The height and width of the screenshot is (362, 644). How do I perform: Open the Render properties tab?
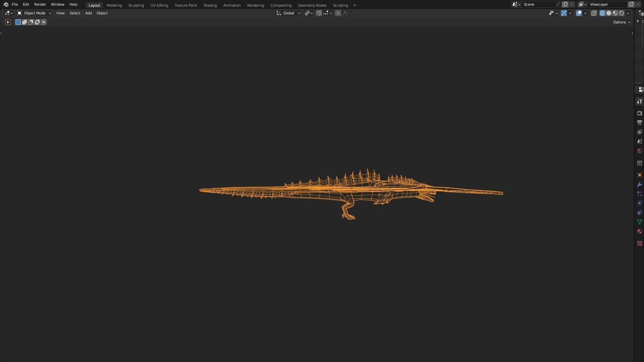tap(639, 113)
